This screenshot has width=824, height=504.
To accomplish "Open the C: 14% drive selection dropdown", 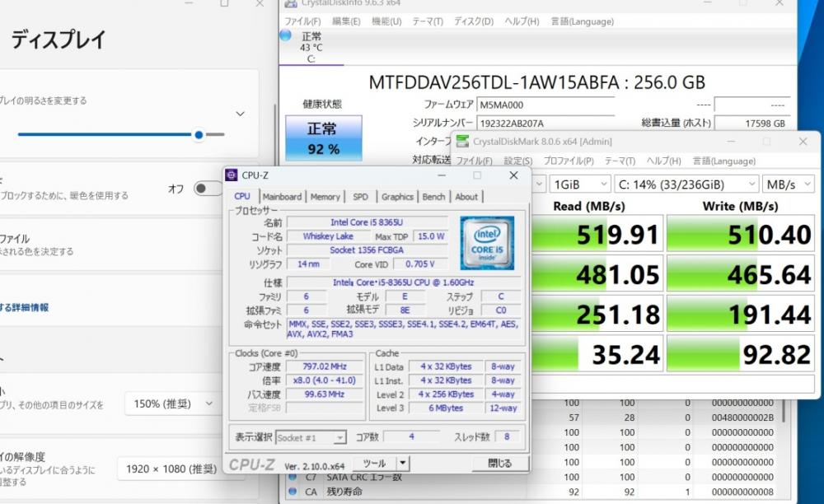I will [686, 184].
